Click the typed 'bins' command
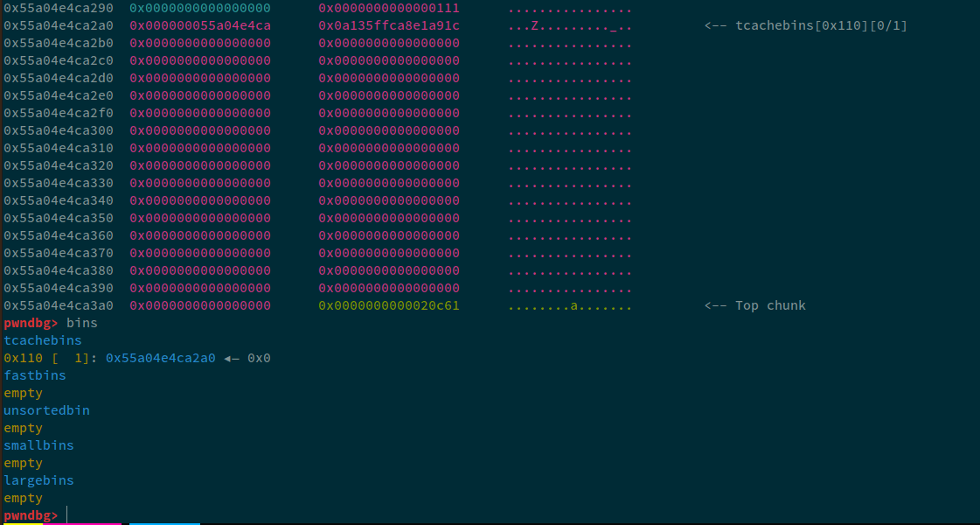 (x=82, y=324)
